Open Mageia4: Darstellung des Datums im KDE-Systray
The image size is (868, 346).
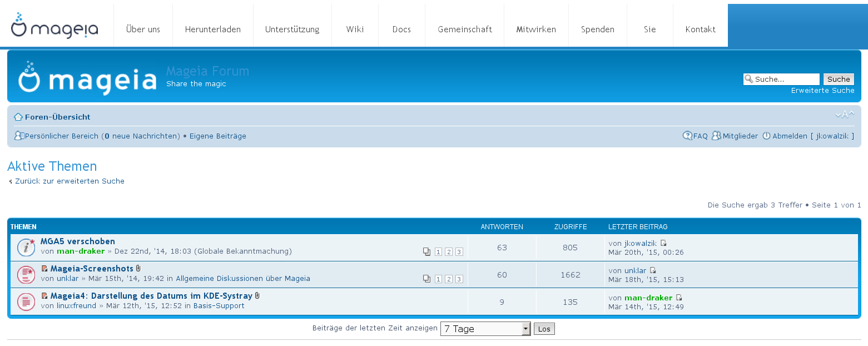(x=151, y=296)
